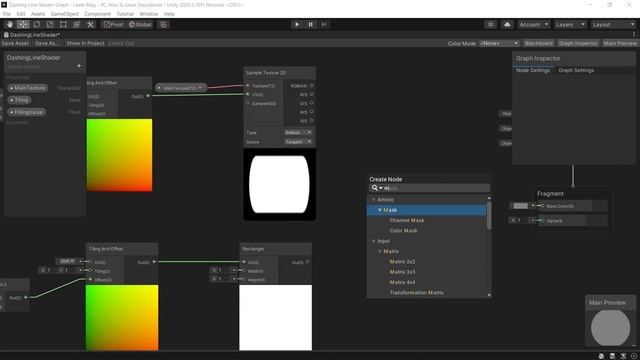Image resolution: width=640 pixels, height=360 pixels.
Task: Click the Create Node list scrollbar
Action: pyautogui.click(x=489, y=215)
